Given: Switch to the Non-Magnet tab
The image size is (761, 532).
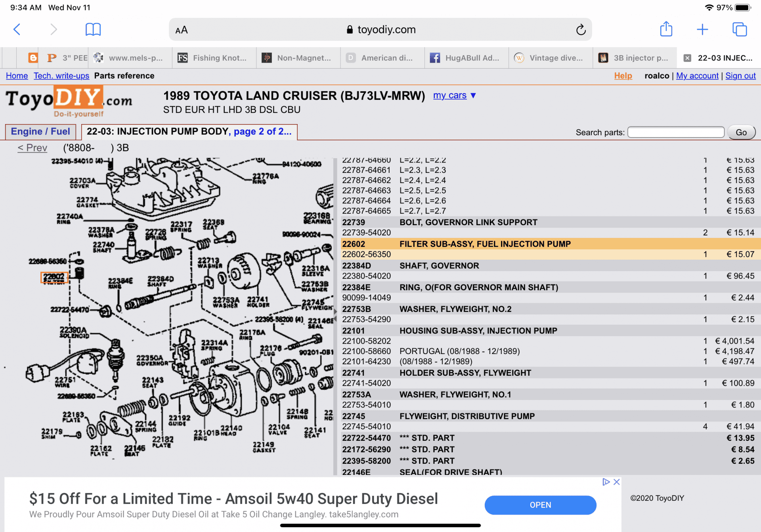Looking at the screenshot, I should coord(298,58).
